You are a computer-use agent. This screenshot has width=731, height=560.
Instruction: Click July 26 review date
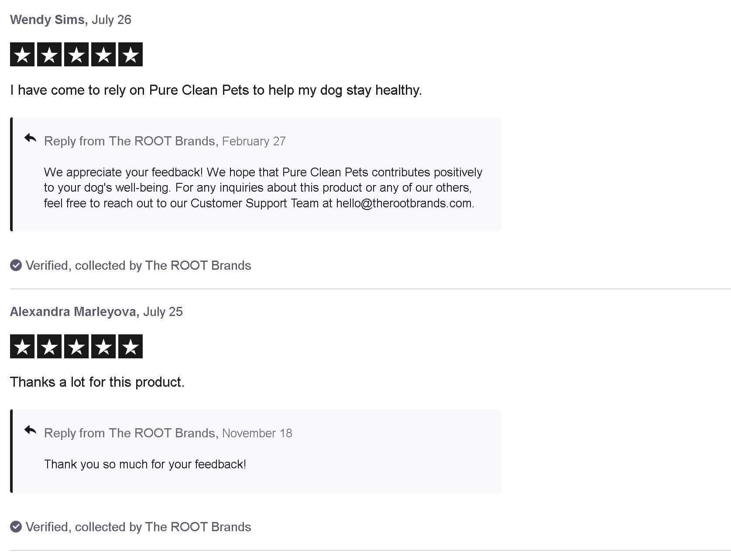point(111,20)
